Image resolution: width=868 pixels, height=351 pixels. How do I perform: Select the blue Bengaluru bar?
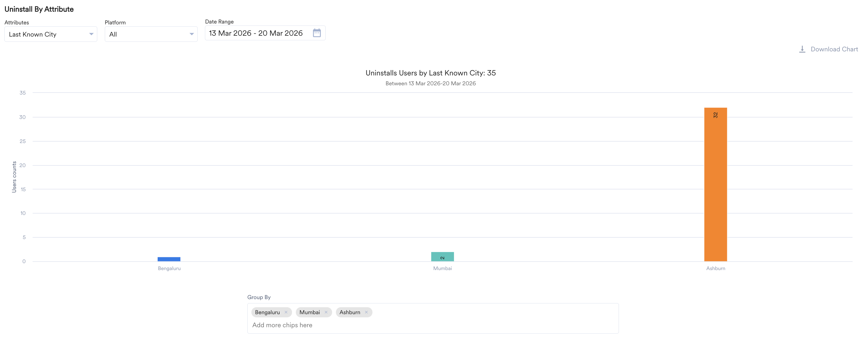[x=169, y=259]
